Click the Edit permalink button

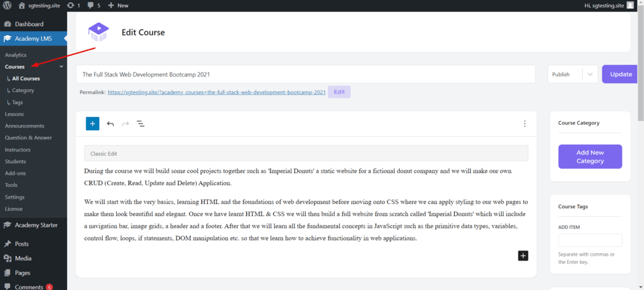pyautogui.click(x=339, y=92)
